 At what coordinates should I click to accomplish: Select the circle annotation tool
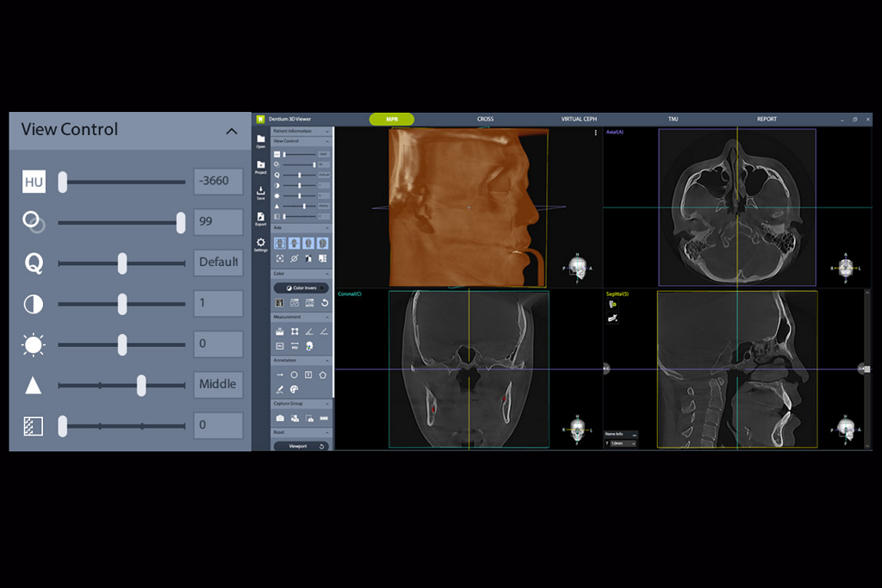(295, 375)
